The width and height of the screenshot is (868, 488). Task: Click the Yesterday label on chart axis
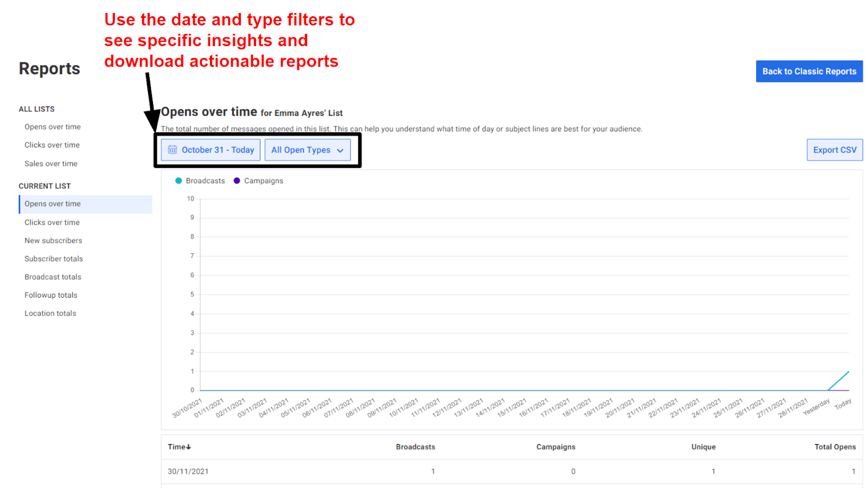coord(816,407)
